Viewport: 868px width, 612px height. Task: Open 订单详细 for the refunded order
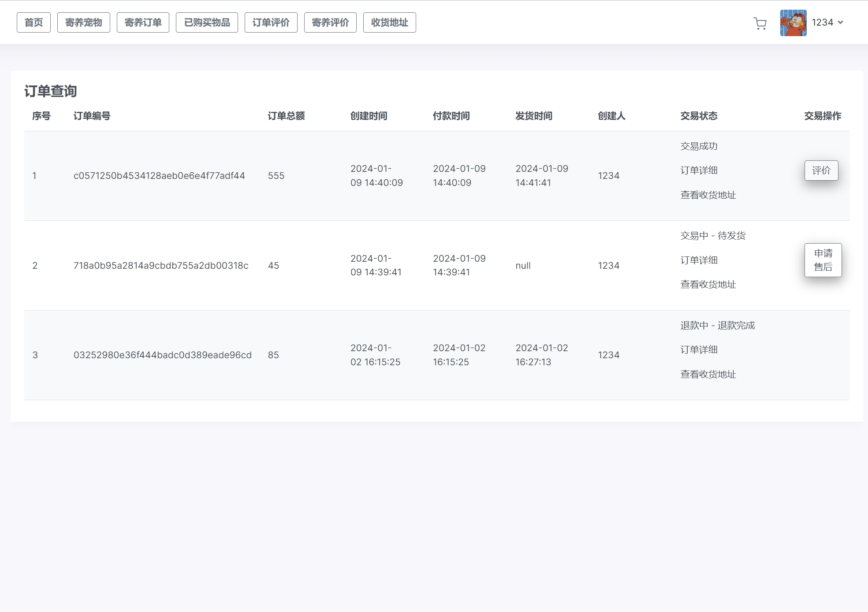click(x=699, y=350)
